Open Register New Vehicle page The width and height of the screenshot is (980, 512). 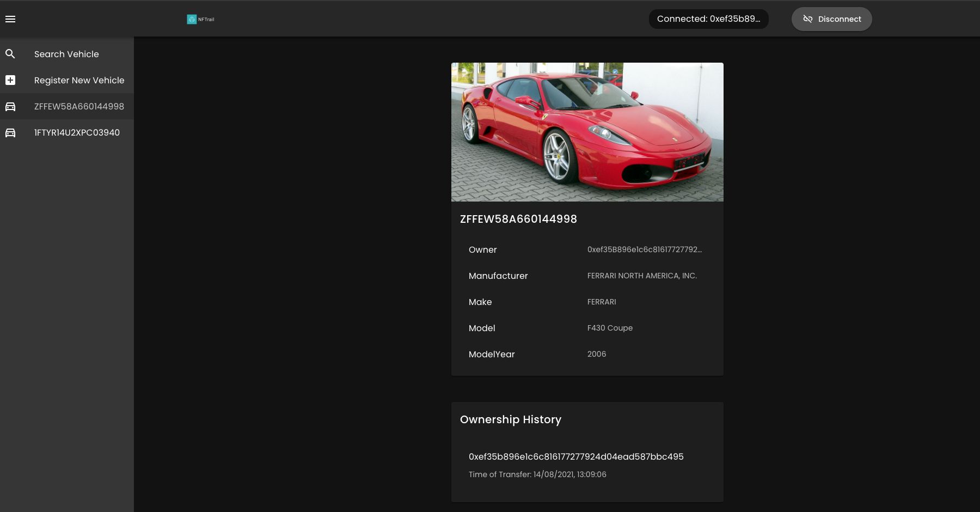tap(67, 80)
